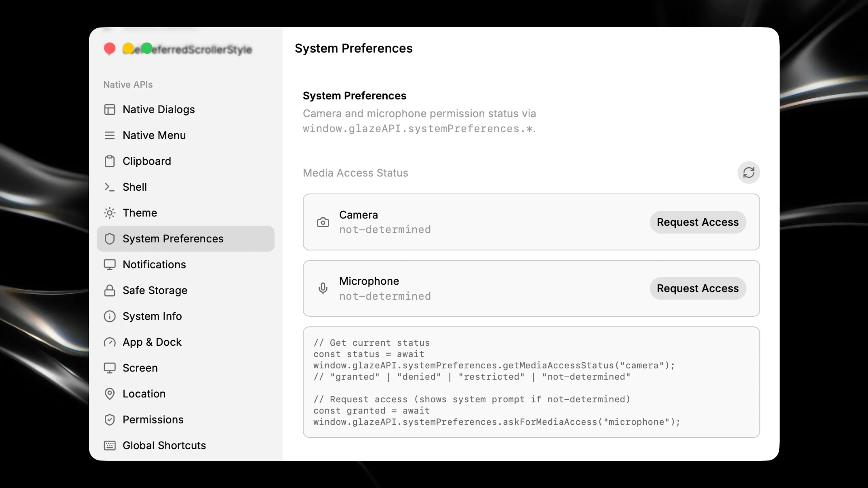Open the System Info page
The height and width of the screenshot is (488, 868).
tap(185, 316)
